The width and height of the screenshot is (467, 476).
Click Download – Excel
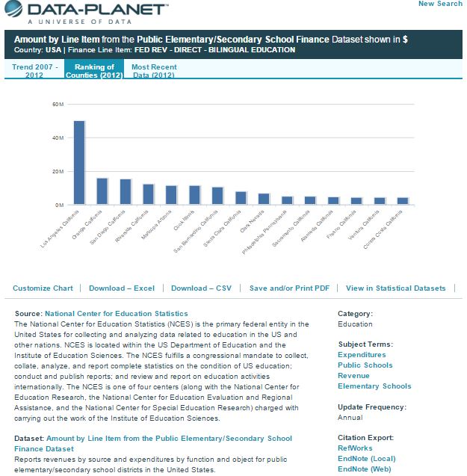[122, 288]
